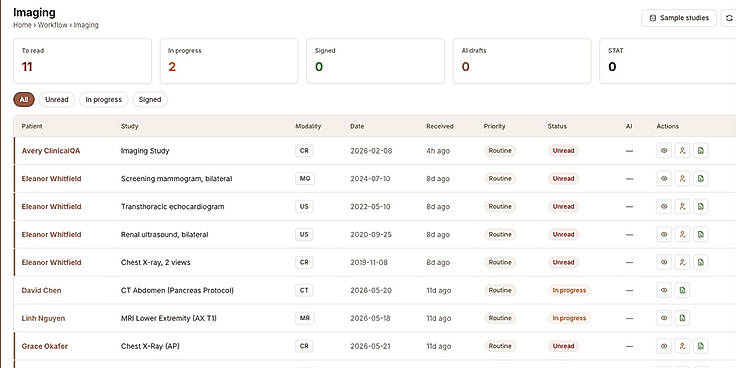
Task: Click the date 2020-09-25
Action: pos(370,234)
